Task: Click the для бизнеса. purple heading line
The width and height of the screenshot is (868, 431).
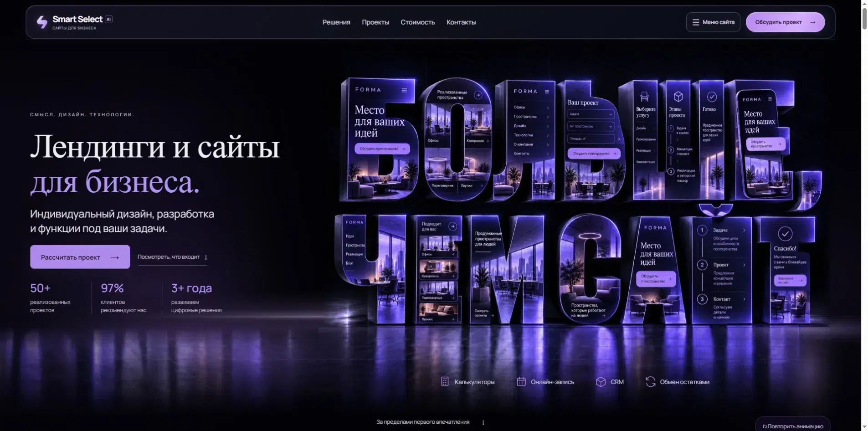Action: [x=115, y=182]
